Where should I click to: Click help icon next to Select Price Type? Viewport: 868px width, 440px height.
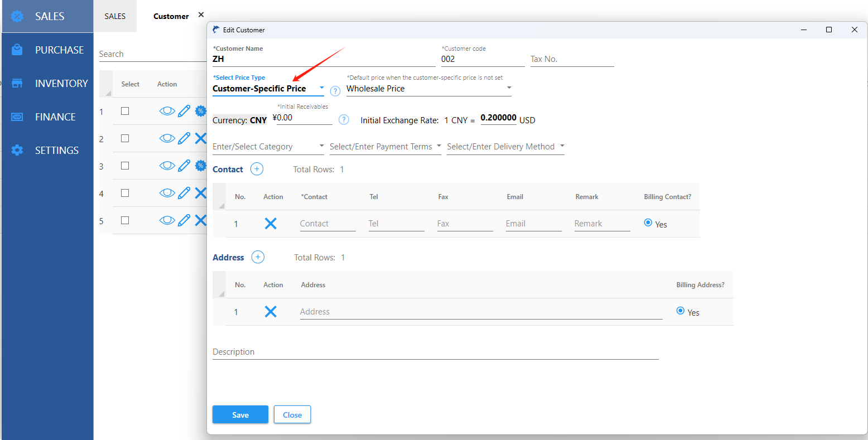click(335, 91)
